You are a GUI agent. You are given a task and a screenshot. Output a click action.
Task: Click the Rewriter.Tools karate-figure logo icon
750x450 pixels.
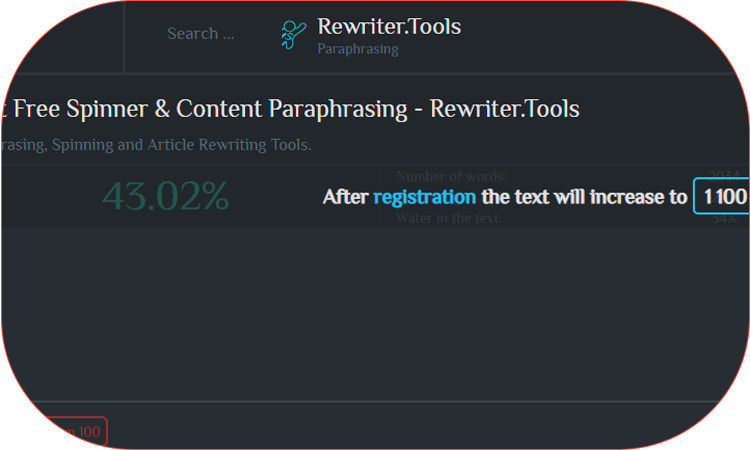pyautogui.click(x=293, y=35)
